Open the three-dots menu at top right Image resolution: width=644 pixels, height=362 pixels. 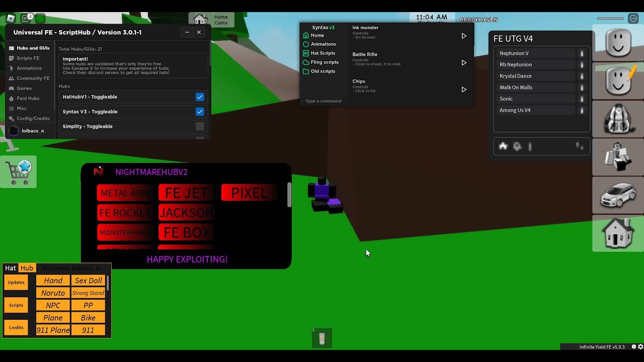click(632, 19)
